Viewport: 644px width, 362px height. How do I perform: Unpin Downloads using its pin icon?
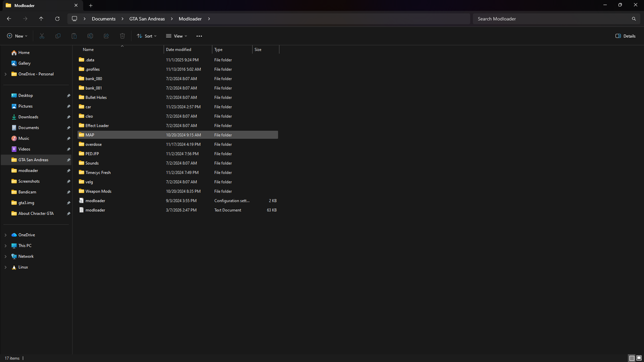68,117
